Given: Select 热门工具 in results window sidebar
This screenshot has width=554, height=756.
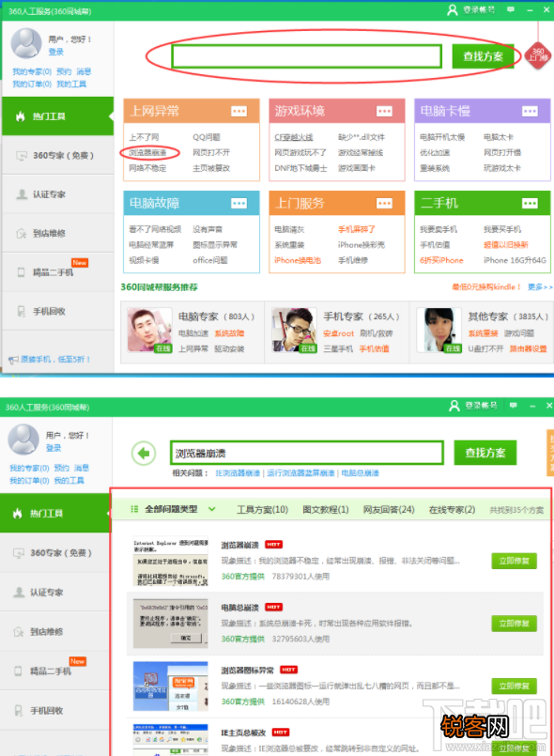Looking at the screenshot, I should [x=54, y=513].
